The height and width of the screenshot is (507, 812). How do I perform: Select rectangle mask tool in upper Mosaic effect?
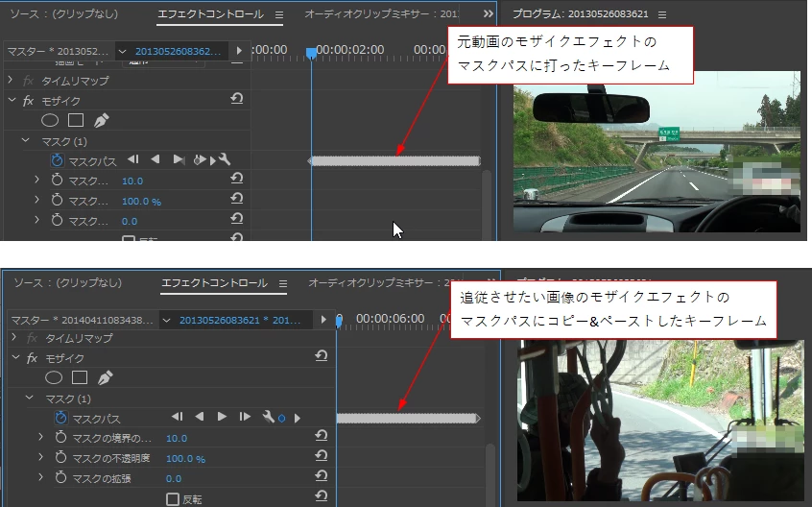pyautogui.click(x=76, y=120)
